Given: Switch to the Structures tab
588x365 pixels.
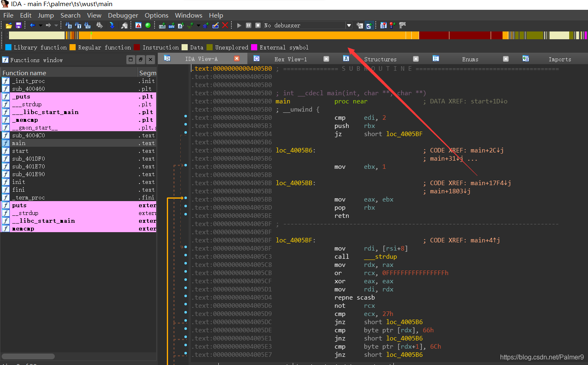Looking at the screenshot, I should point(380,59).
